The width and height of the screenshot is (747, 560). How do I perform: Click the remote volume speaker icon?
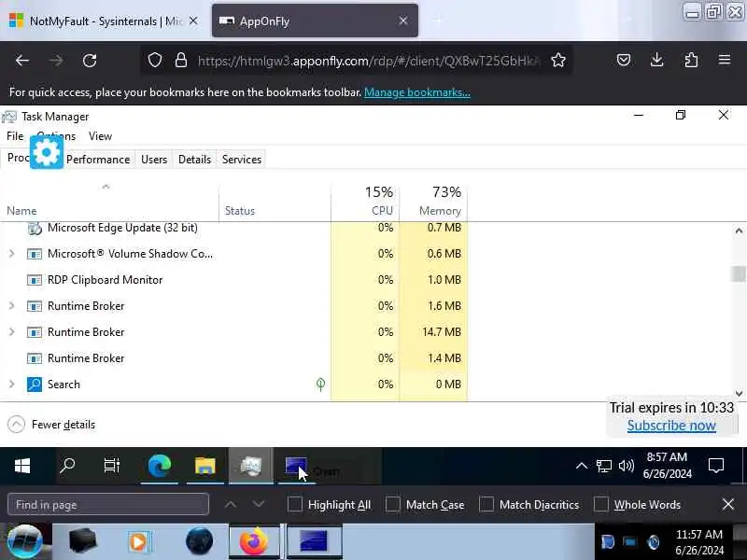(x=626, y=465)
